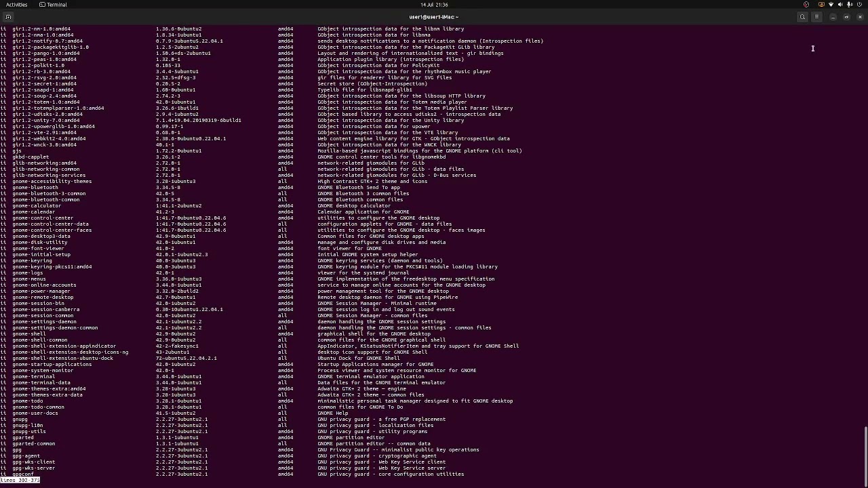
Task: Click description 'Ubuntu Dock for GNOME Shell'
Action: pyautogui.click(x=359, y=359)
